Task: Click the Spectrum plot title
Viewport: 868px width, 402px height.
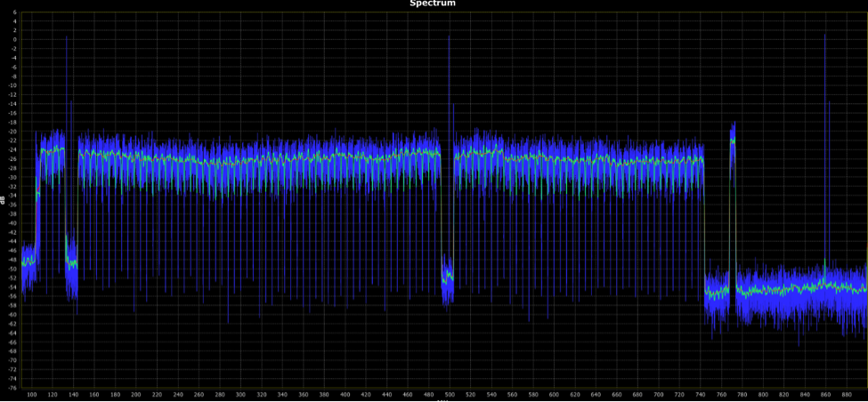Action: coord(433,4)
